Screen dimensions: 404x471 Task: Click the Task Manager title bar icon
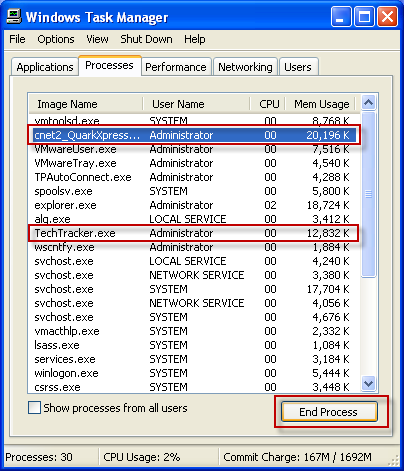(x=14, y=17)
